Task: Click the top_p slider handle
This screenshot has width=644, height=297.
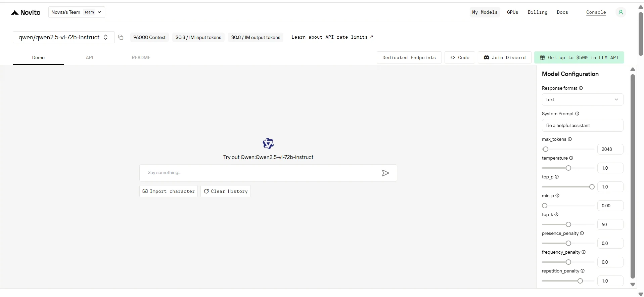Action: (592, 187)
